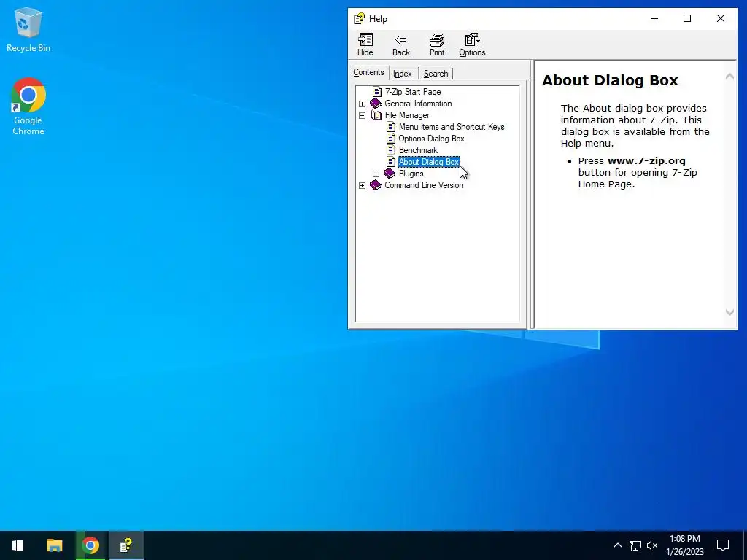Print the current help topic

point(437,44)
